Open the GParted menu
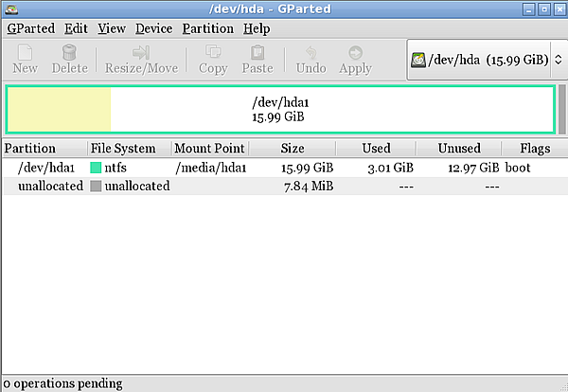This screenshot has height=392, width=568. (31, 28)
